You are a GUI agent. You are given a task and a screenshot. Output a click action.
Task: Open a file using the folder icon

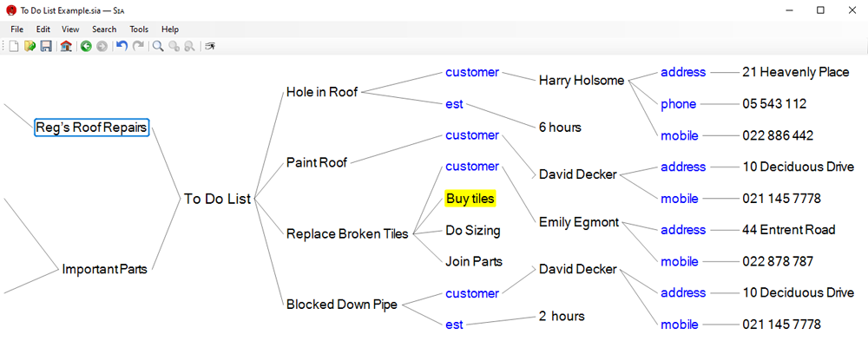30,47
